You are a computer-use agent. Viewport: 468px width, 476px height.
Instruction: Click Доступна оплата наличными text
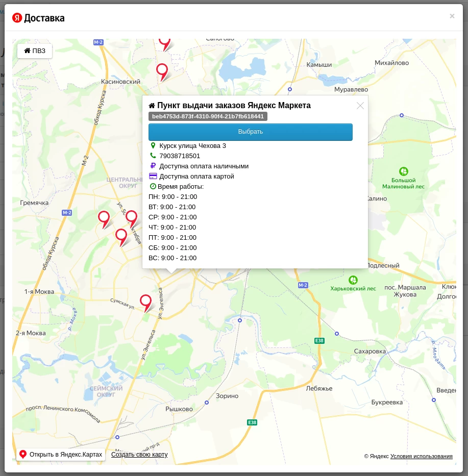(204, 166)
